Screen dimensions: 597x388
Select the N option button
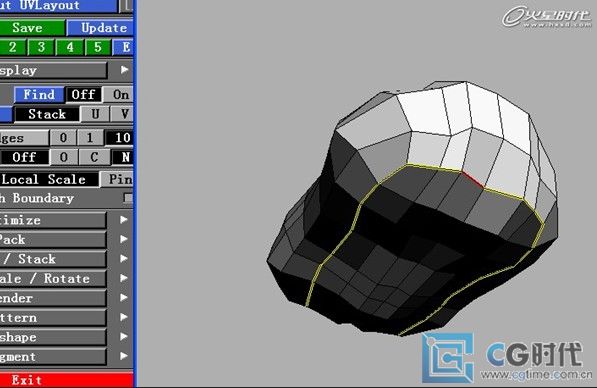[x=123, y=157]
